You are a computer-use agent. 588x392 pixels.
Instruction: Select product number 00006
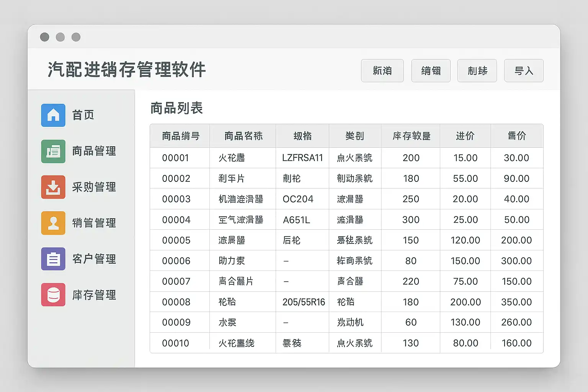[x=176, y=261]
